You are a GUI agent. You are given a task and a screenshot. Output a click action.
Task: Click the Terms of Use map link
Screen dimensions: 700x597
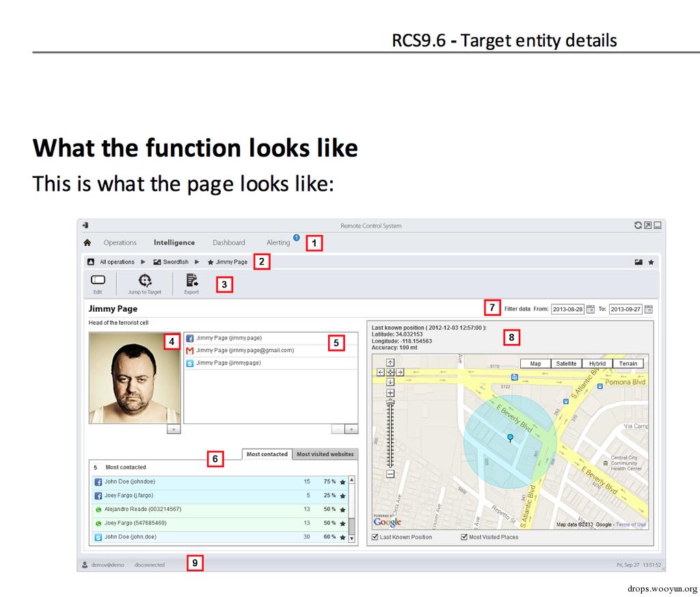click(631, 525)
